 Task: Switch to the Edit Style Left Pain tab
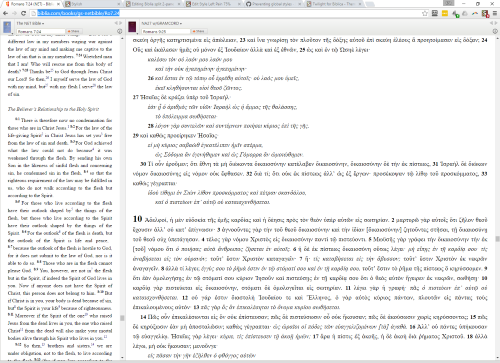pyautogui.click(x=213, y=4)
